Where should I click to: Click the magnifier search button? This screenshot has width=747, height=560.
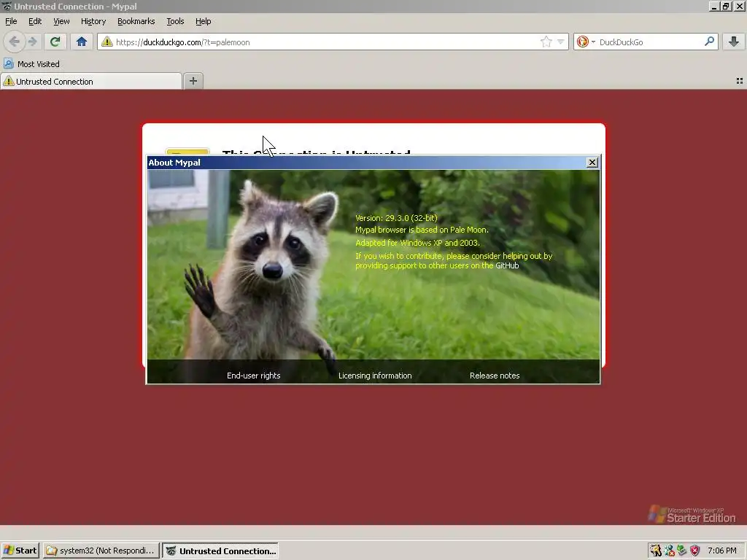point(709,42)
